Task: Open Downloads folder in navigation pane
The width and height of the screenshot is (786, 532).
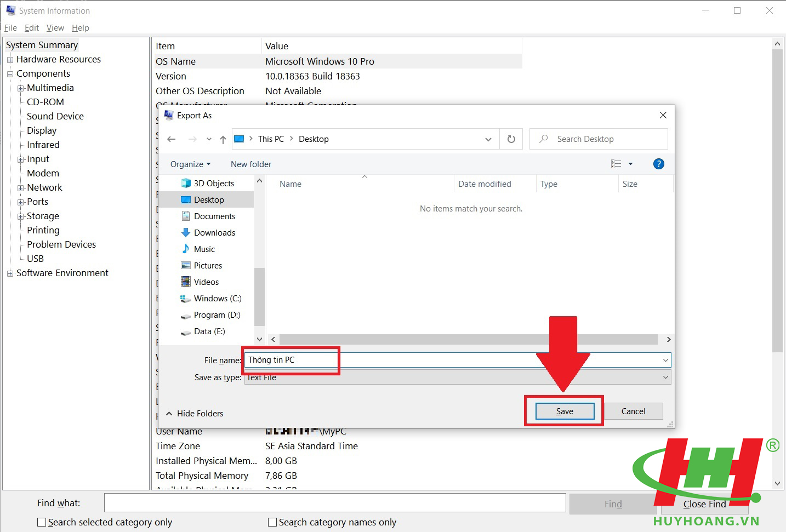Action: [214, 233]
